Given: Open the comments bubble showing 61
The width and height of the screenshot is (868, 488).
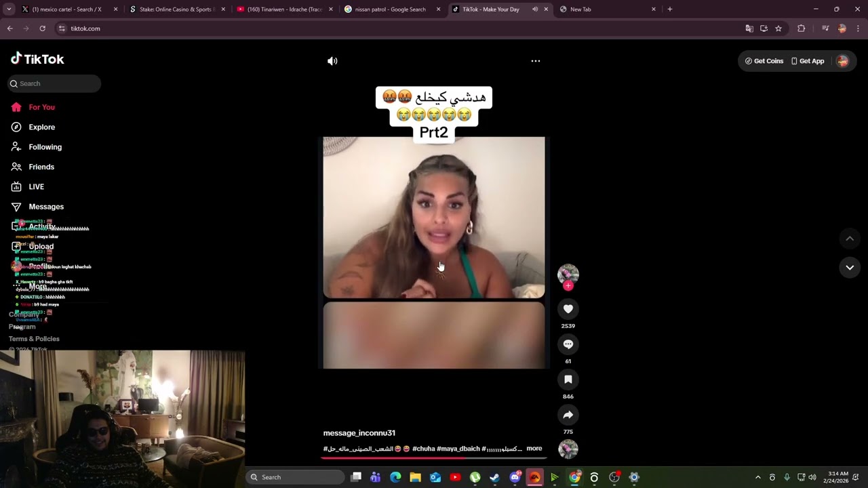Looking at the screenshot, I should pyautogui.click(x=568, y=344).
